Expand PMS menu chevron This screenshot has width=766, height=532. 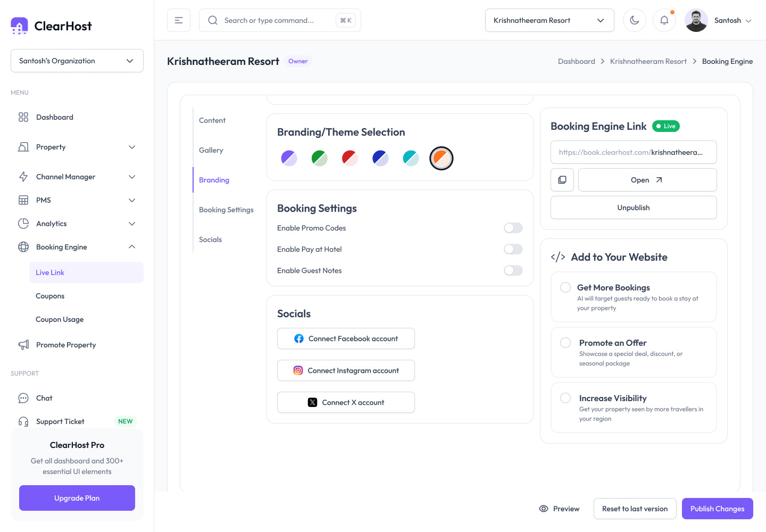click(132, 200)
